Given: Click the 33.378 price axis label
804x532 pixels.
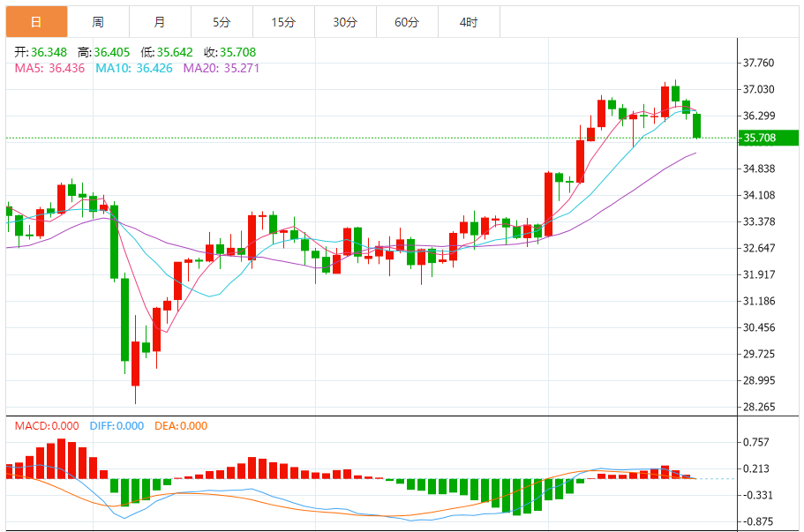Looking at the screenshot, I should pos(759,222).
